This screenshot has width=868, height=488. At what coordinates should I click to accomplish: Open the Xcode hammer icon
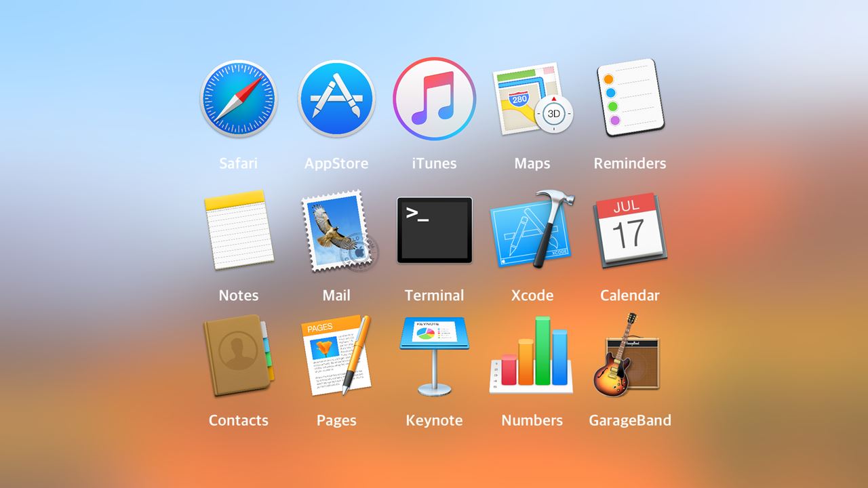pyautogui.click(x=533, y=230)
